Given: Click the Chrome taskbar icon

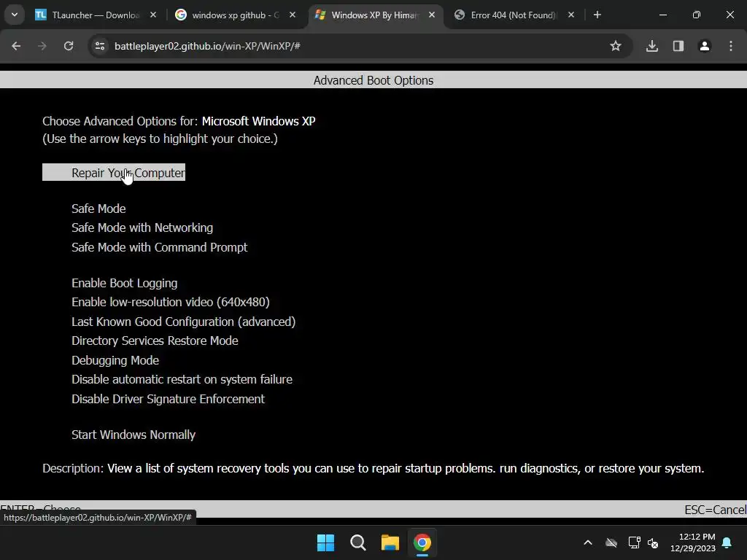Looking at the screenshot, I should [x=422, y=542].
